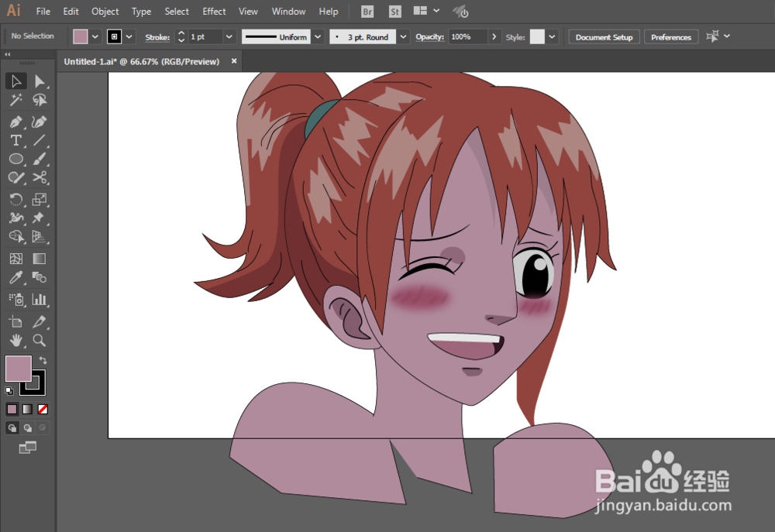Select the Paintbrush tool
775x532 pixels.
point(40,159)
